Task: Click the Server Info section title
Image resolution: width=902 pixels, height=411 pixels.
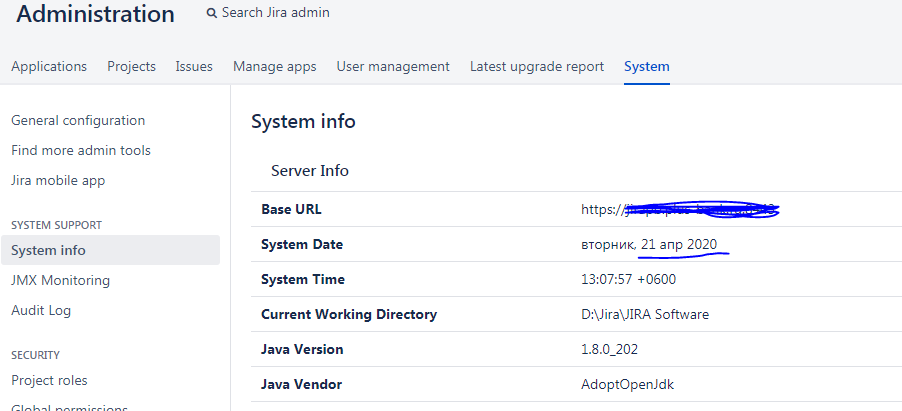Action: tap(309, 171)
